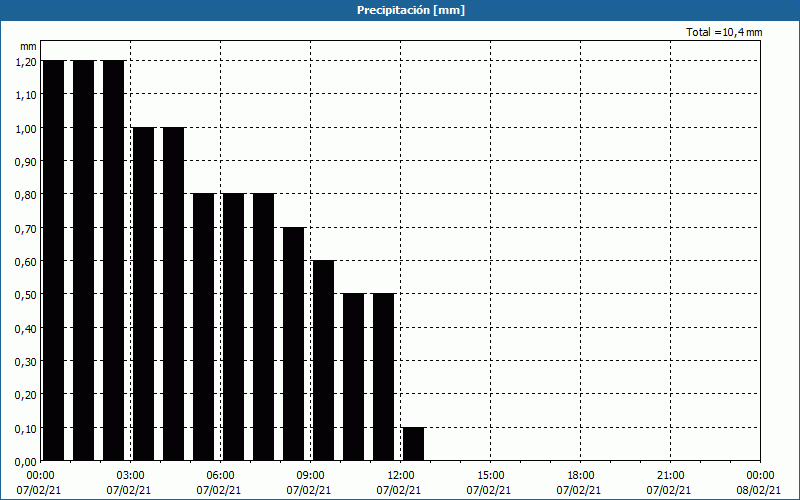Select the 0,50 y-axis value
The width and height of the screenshot is (800, 500).
click(26, 294)
